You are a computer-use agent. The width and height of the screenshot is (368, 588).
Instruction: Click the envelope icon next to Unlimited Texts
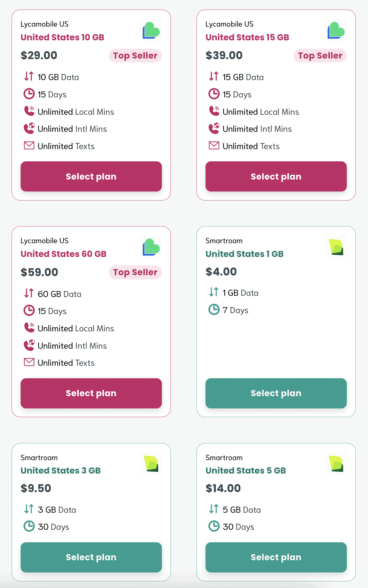pyautogui.click(x=29, y=146)
